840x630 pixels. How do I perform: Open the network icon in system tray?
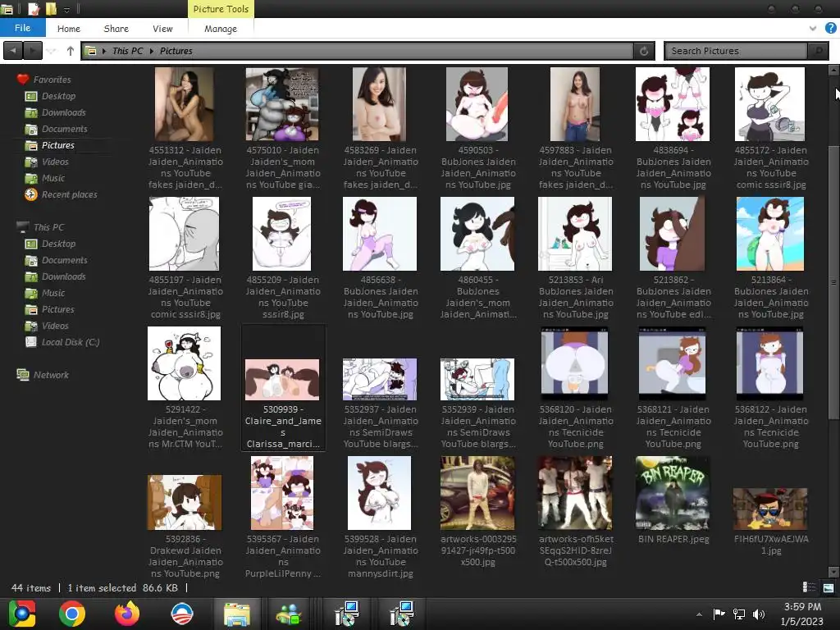[x=739, y=614]
